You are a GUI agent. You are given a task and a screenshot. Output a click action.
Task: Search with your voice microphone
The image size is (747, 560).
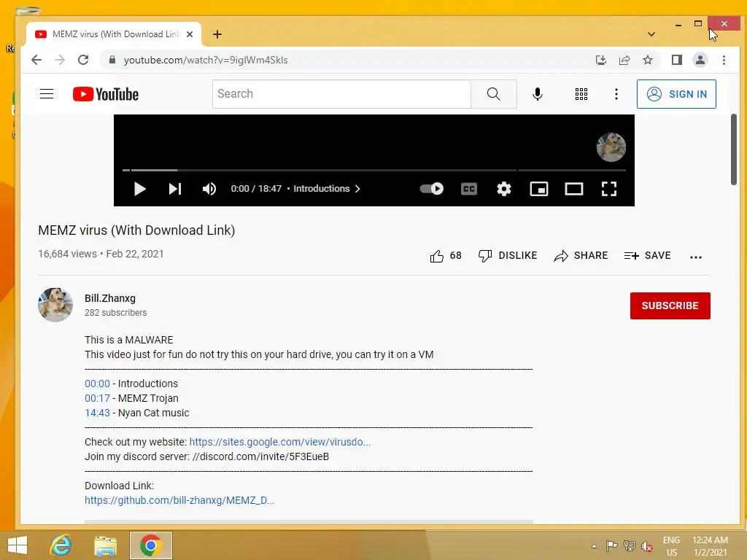(x=538, y=94)
